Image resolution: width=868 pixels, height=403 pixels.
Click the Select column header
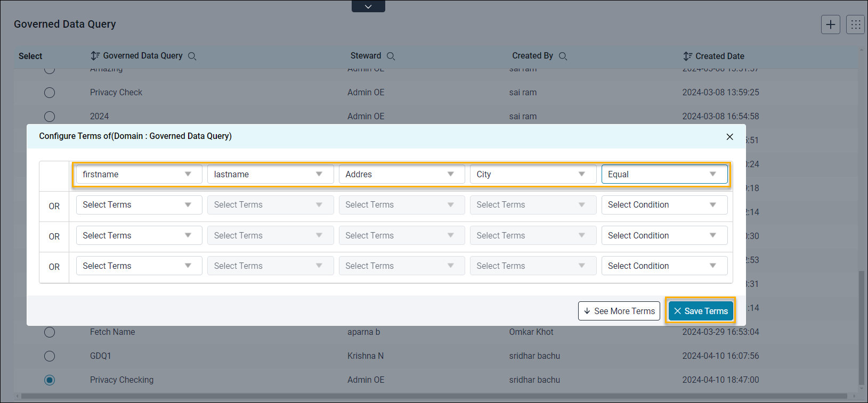click(x=30, y=56)
